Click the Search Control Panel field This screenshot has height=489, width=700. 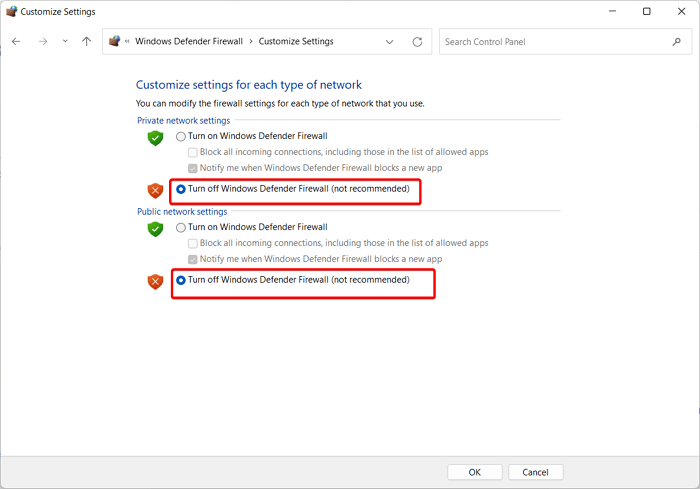click(x=565, y=42)
